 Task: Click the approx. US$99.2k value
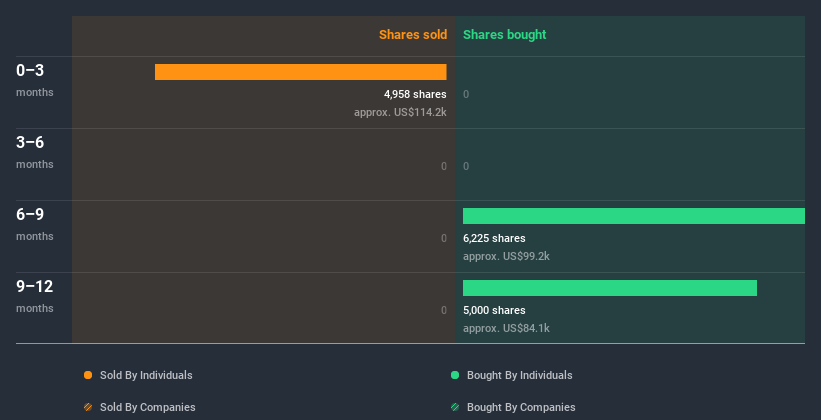(x=506, y=257)
